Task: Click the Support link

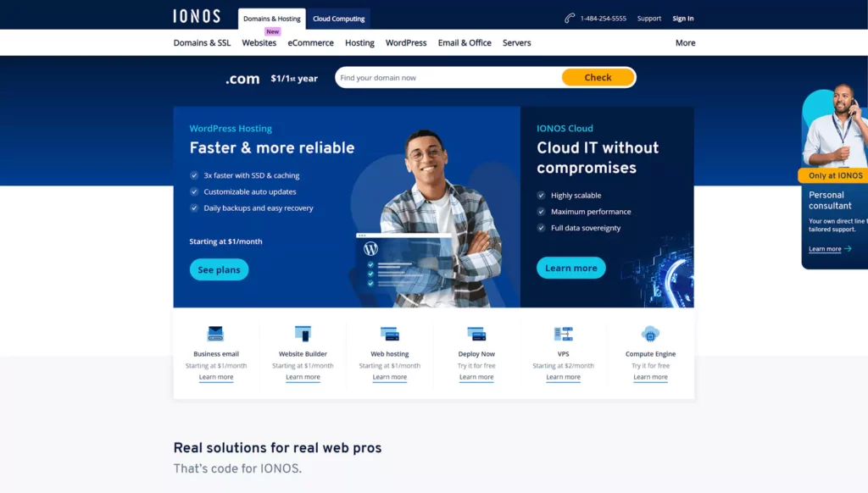Action: point(648,19)
